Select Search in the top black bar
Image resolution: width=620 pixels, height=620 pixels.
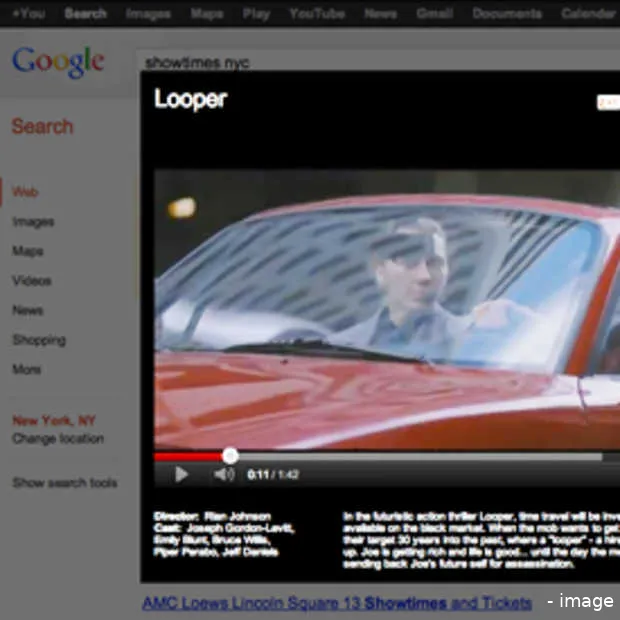[85, 13]
